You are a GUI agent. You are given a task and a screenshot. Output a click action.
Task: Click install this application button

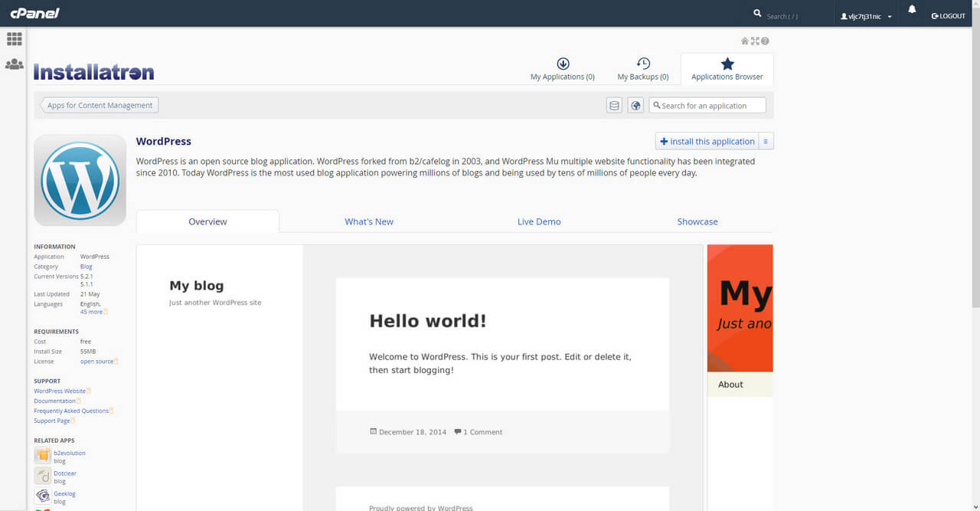coord(707,142)
